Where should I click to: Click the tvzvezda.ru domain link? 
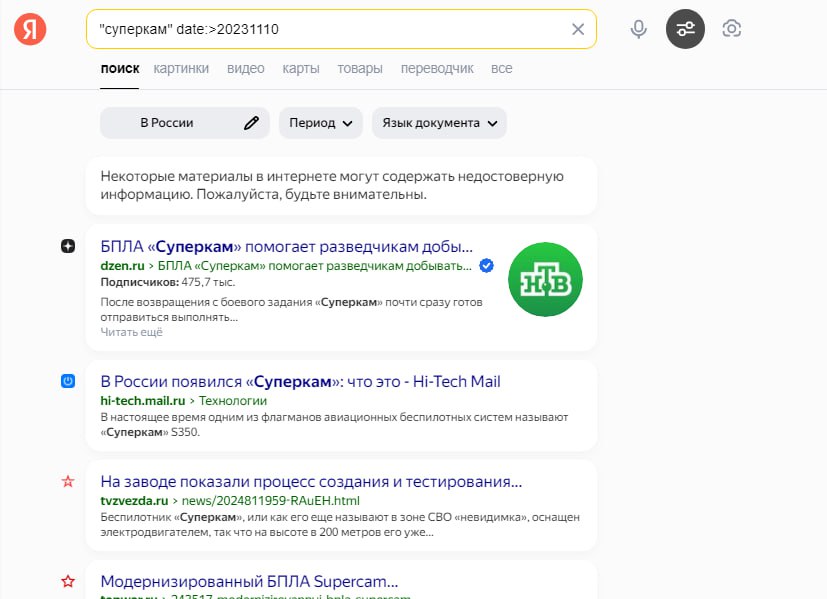[134, 500]
